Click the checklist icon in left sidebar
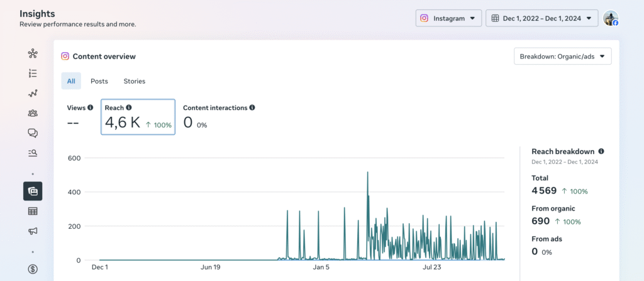Viewport: 644px width, 281px height. [x=33, y=74]
